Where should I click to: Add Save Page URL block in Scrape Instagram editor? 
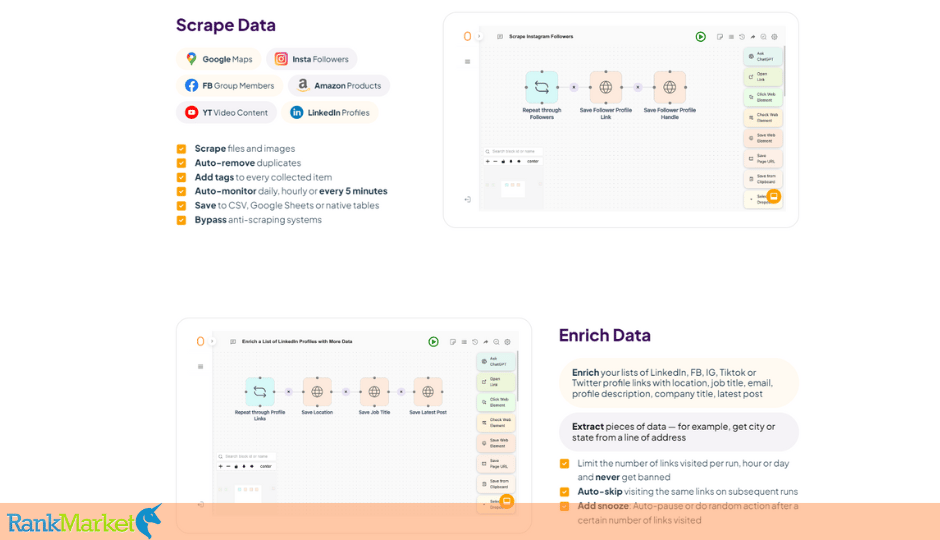[763, 158]
